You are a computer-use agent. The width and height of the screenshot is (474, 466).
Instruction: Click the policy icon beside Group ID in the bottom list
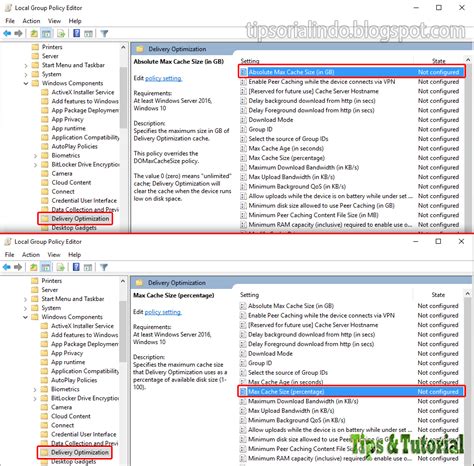243,363
